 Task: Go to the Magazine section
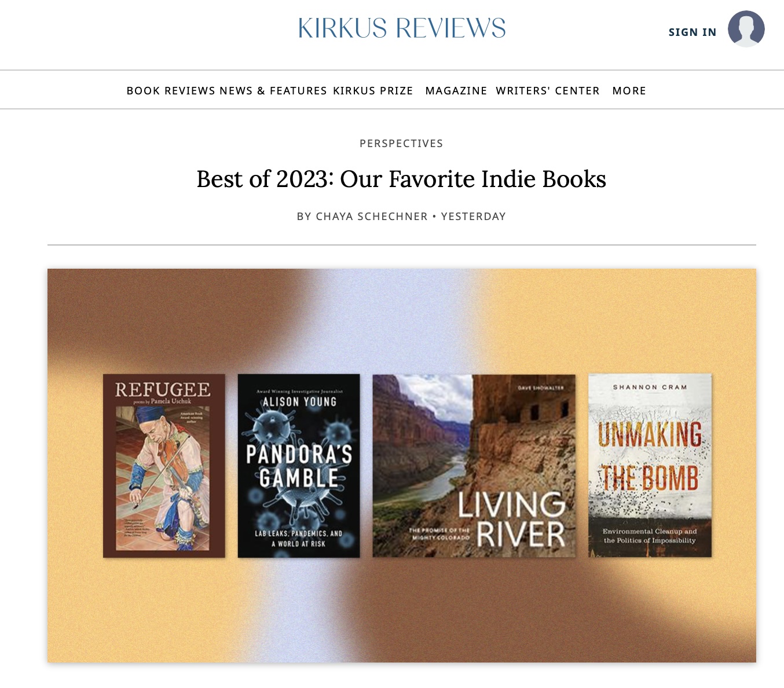pyautogui.click(x=456, y=91)
